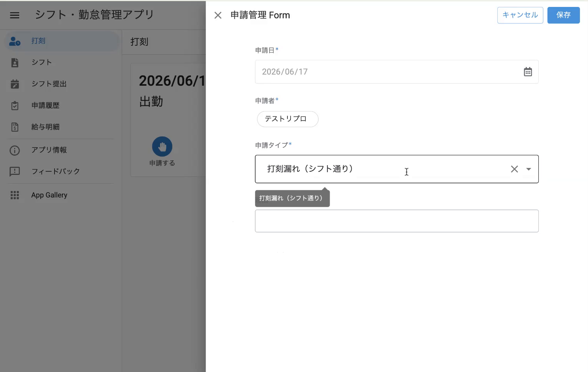Click the 申請管理 Form title text
This screenshot has height=372, width=588.
[x=260, y=15]
